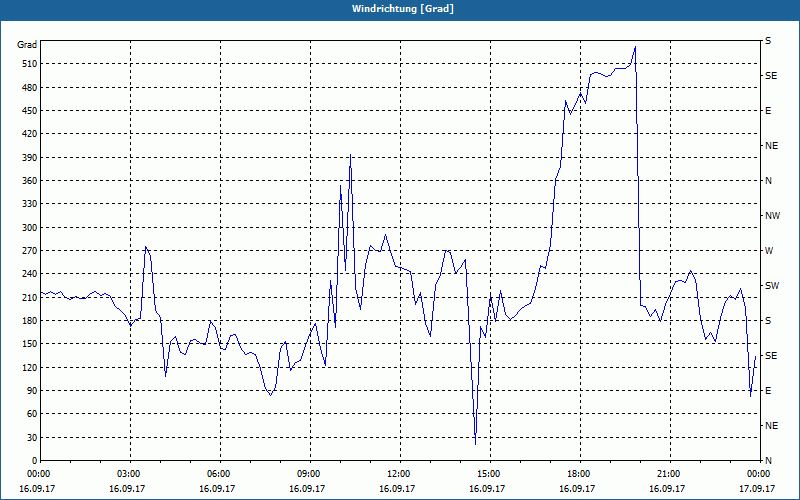Pick the "12:00" time axis label
Image resolution: width=800 pixels, height=500 pixels.
399,474
